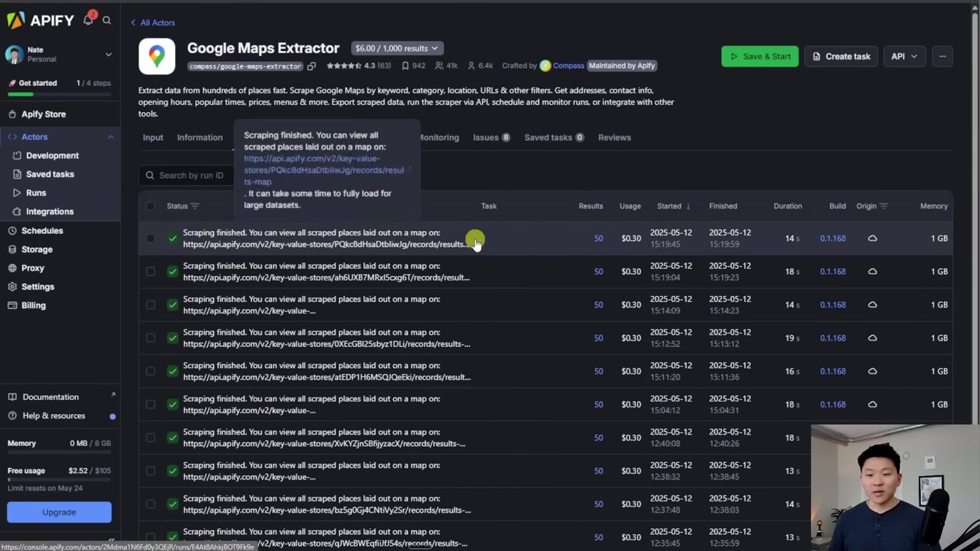Open Help & resources
Viewport: 980px width, 551px height.
53,415
